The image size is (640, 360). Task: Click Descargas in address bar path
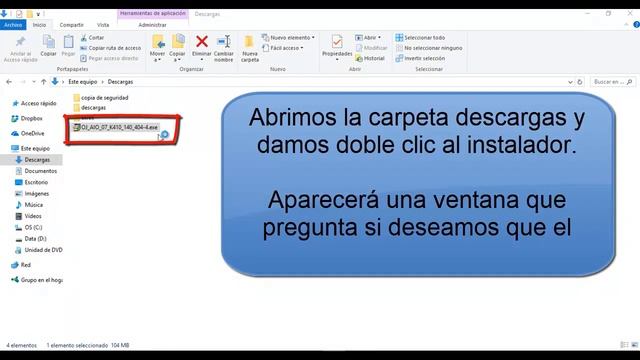pyautogui.click(x=120, y=82)
